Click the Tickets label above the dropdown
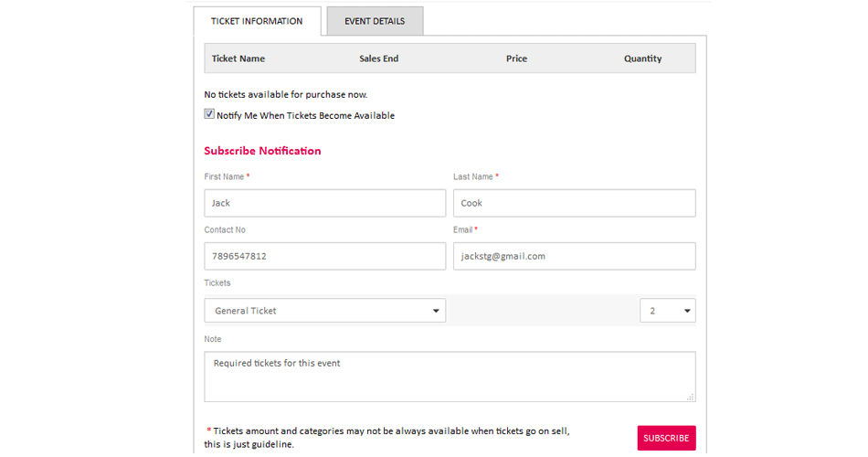 [217, 283]
